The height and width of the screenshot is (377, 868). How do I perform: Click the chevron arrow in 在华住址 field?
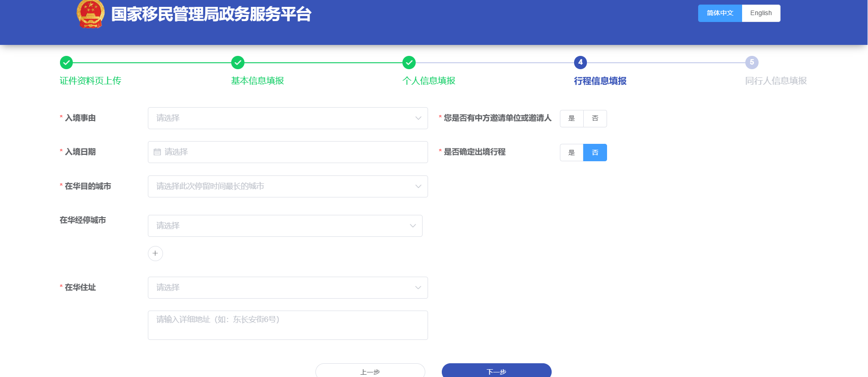(x=418, y=288)
